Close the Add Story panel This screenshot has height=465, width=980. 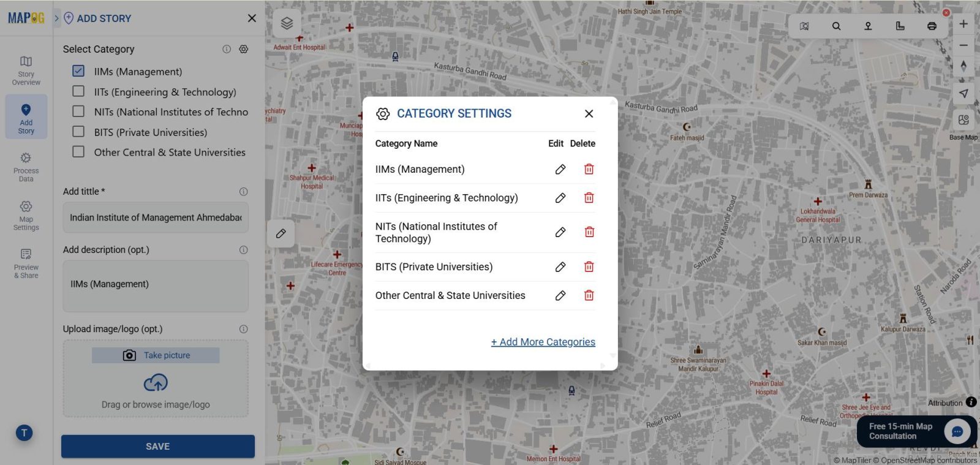click(x=252, y=18)
